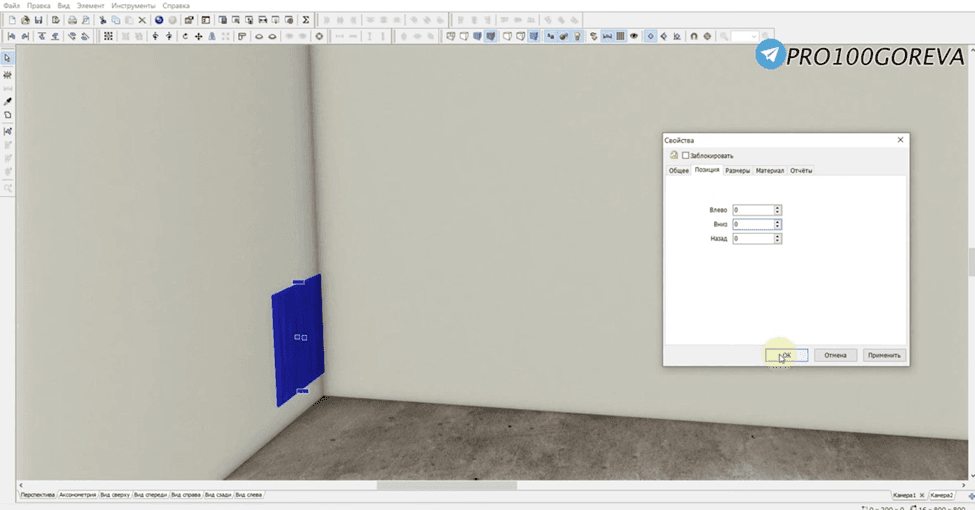
Task: Click the eye visibility icon in toolbar
Action: 634,36
